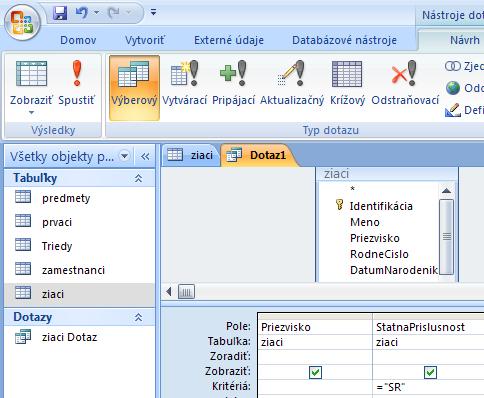The width and height of the screenshot is (484, 398).
Task: Click the Office button logo
Action: 22,22
